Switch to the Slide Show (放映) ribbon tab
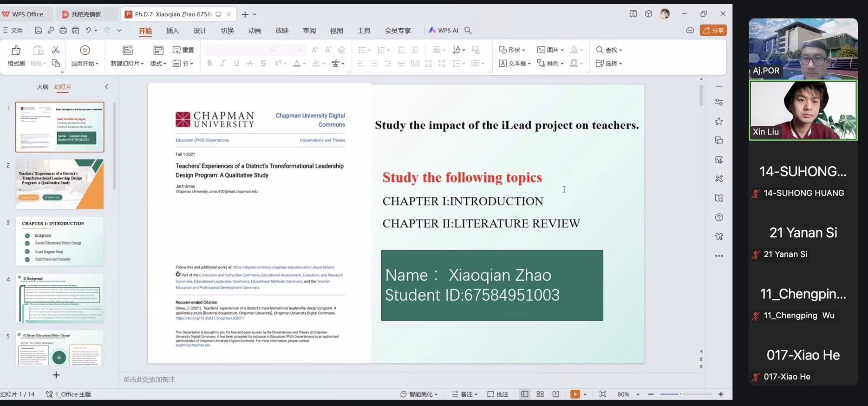Screen dimensions: 868x406 click(x=282, y=31)
